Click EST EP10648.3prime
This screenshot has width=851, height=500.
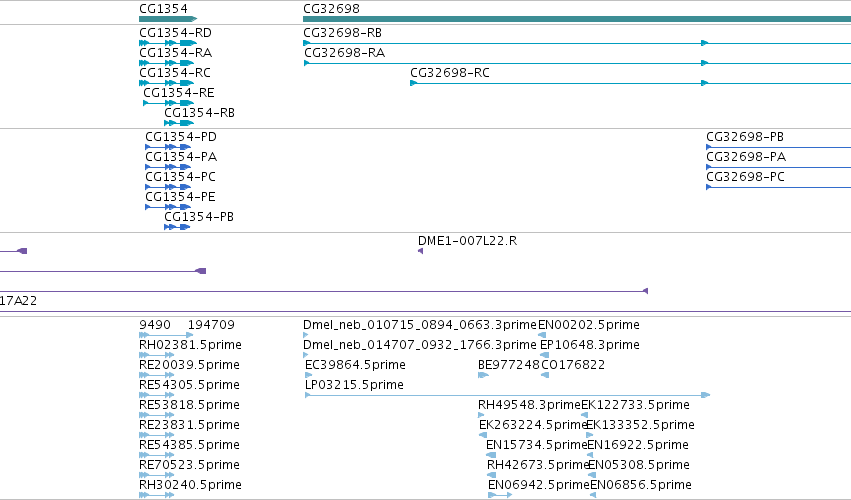tap(590, 345)
